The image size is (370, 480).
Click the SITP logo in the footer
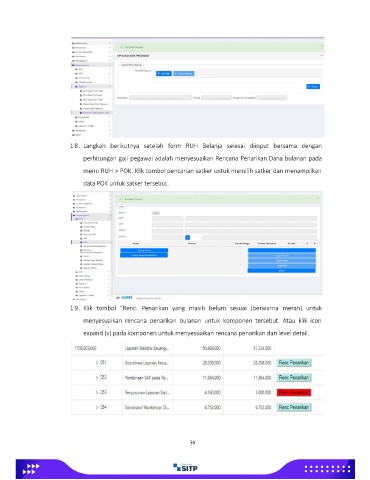point(185,467)
